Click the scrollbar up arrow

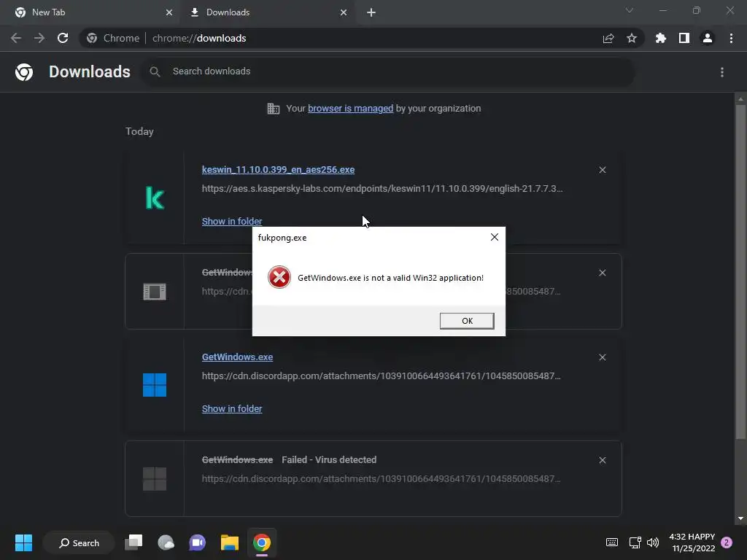(740, 99)
